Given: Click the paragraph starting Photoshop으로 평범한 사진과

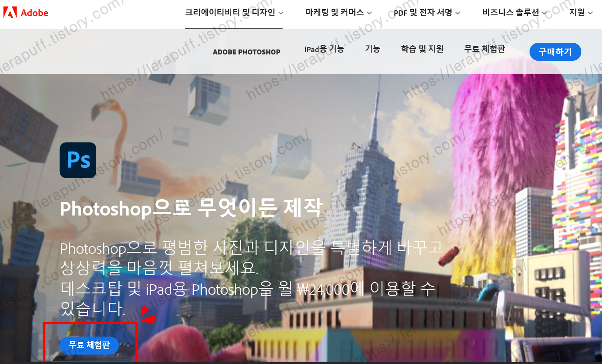Looking at the screenshot, I should point(252,278).
